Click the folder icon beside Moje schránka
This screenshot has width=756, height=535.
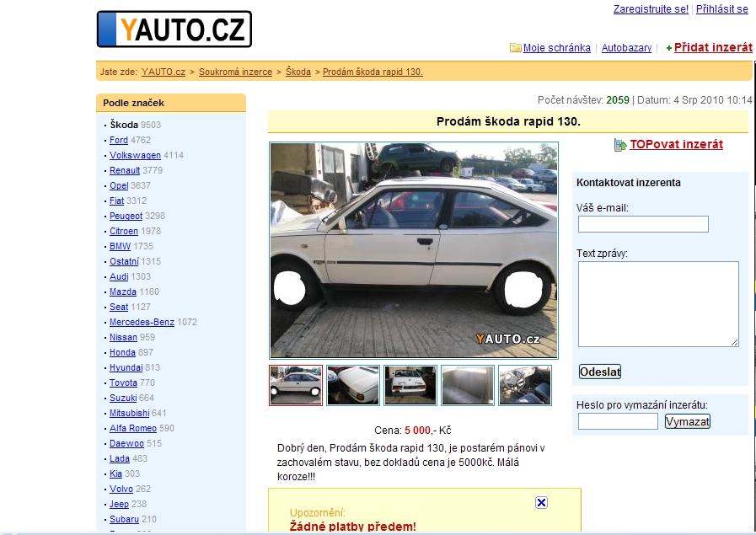[x=516, y=48]
